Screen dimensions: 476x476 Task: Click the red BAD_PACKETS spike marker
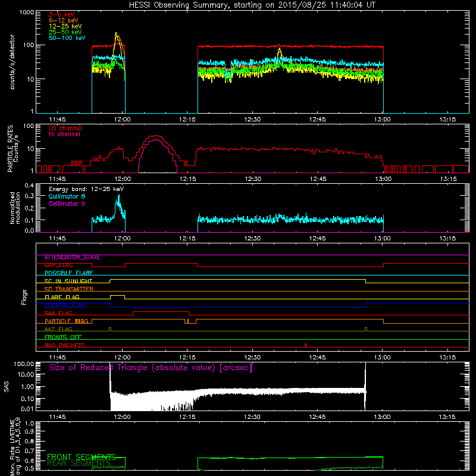(x=306, y=345)
